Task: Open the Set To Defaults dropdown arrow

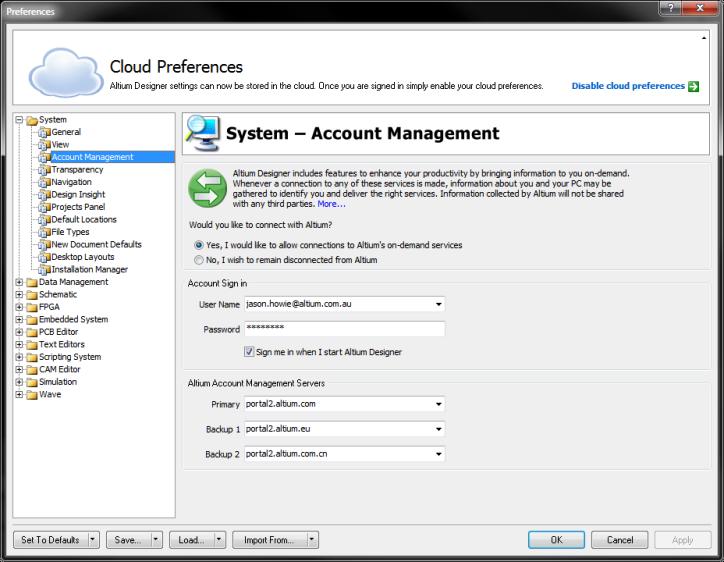Action: point(93,539)
